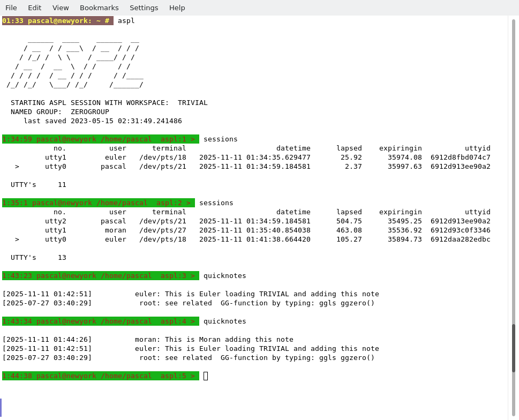Screen dimensions: 519x420
Task: Click the last saved 2023-05-15 timestamp
Action: pos(102,121)
